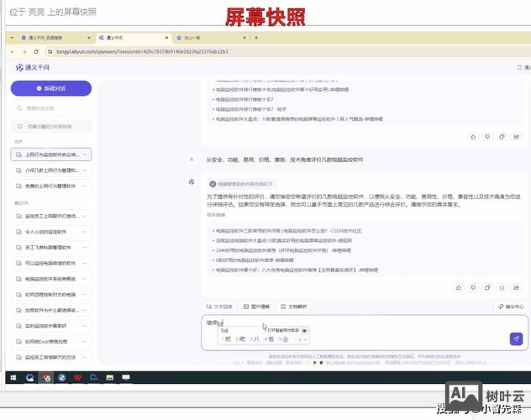Viewport: 531px width, 420px height.
Task: Open the red WPS icon in taskbar
Action: (x=78, y=378)
